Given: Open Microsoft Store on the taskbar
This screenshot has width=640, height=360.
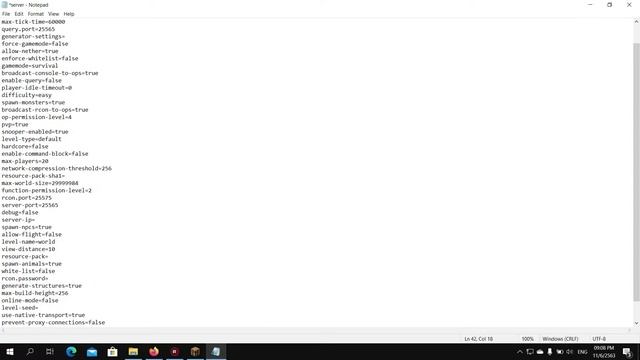Looking at the screenshot, I should pyautogui.click(x=112, y=351).
